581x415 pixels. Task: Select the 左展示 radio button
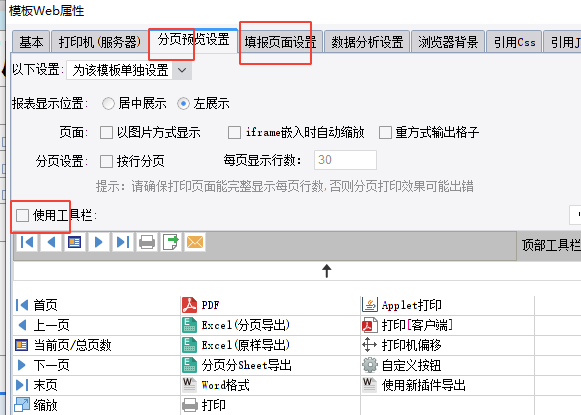(x=183, y=103)
